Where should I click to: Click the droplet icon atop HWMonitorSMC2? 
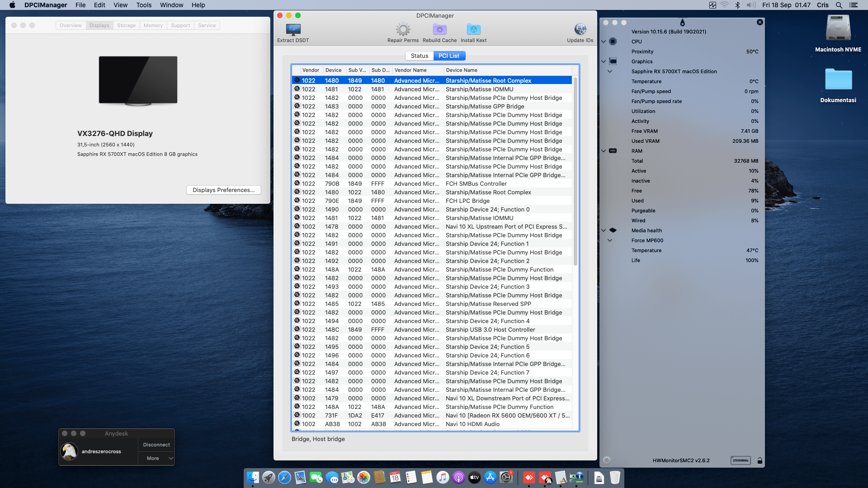point(682,23)
